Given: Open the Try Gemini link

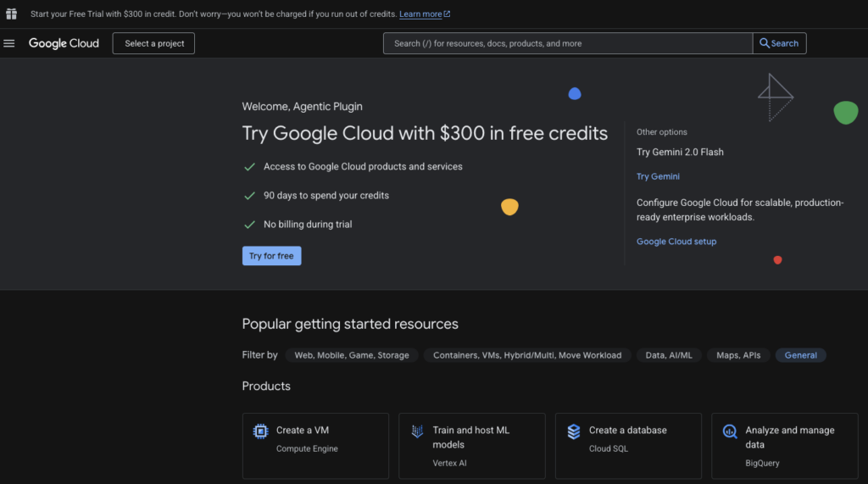Looking at the screenshot, I should [658, 176].
